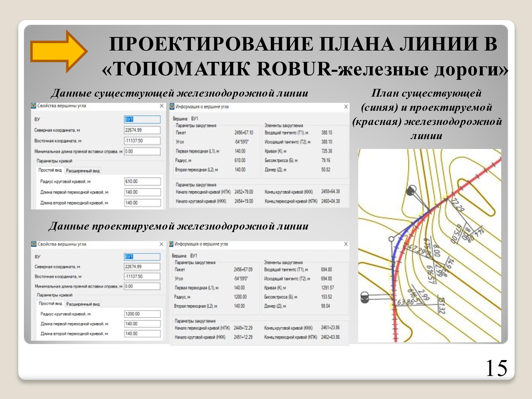The width and height of the screenshot is (532, 399).
Task: Click app icon of lower «Свойства вершины угла» dialog
Action: tap(34, 244)
